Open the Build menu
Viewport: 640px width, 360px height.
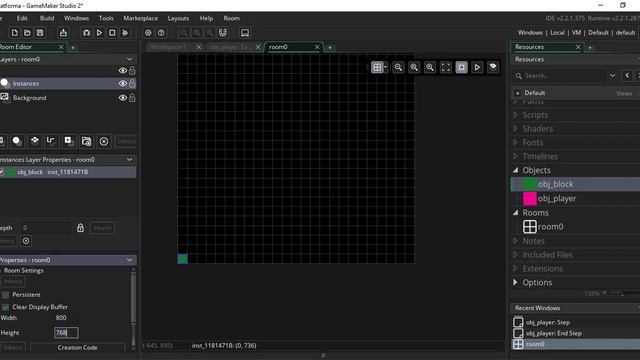47,18
